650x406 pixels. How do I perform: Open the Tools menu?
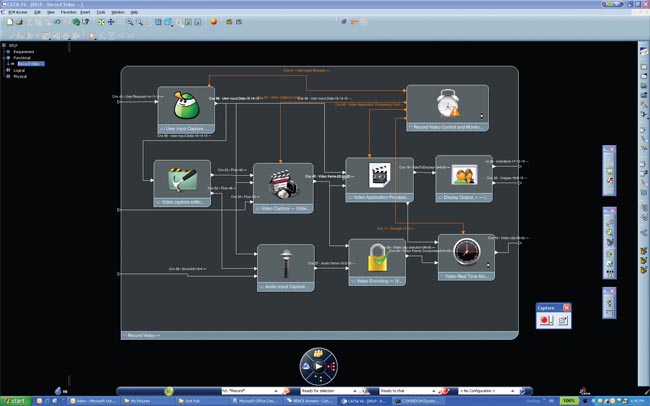click(101, 12)
